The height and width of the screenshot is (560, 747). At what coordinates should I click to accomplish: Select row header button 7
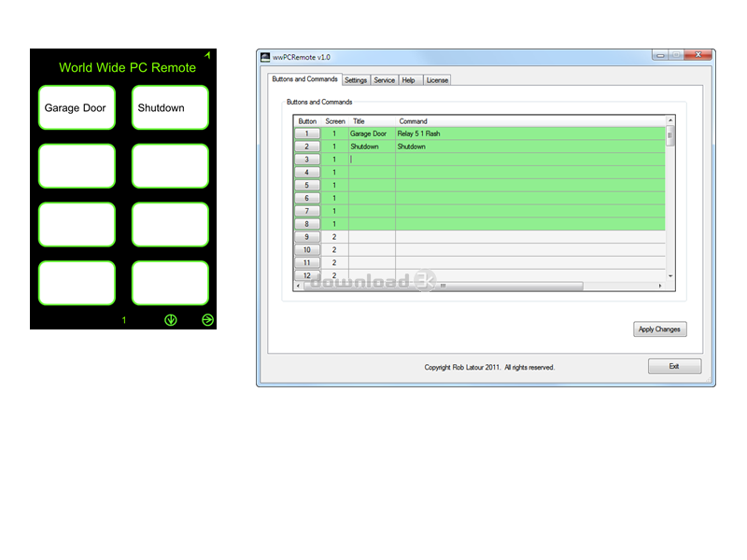point(307,211)
